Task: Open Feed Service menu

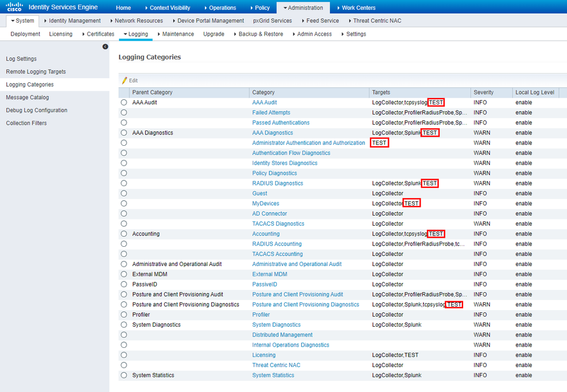Action: click(x=320, y=20)
